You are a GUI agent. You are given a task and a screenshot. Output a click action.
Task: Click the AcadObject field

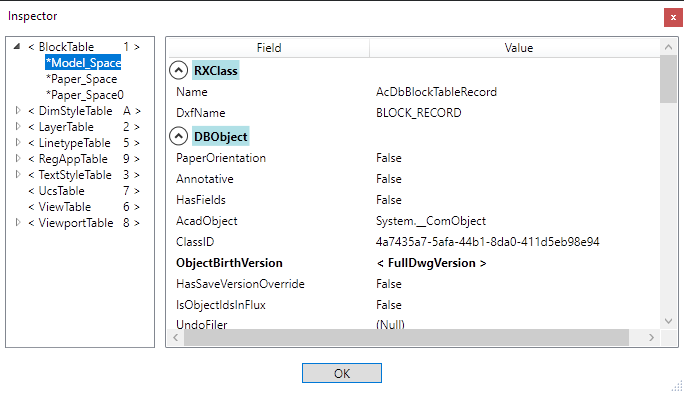tap(207, 221)
